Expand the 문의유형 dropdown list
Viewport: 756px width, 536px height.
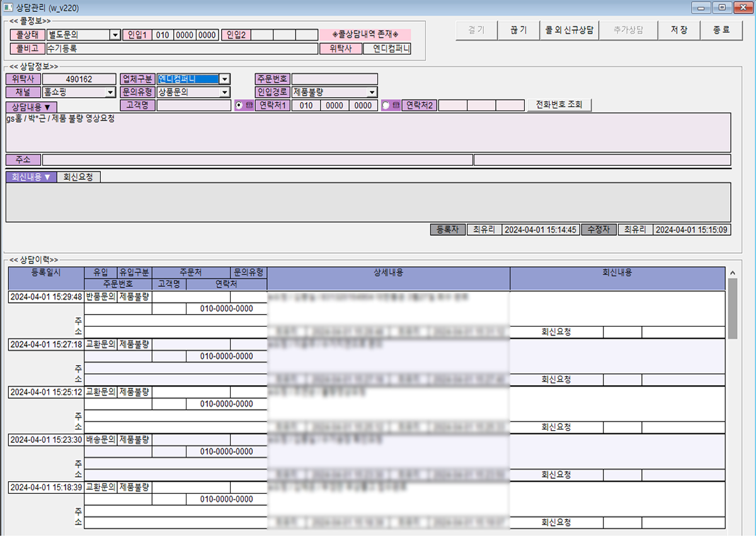pos(225,92)
